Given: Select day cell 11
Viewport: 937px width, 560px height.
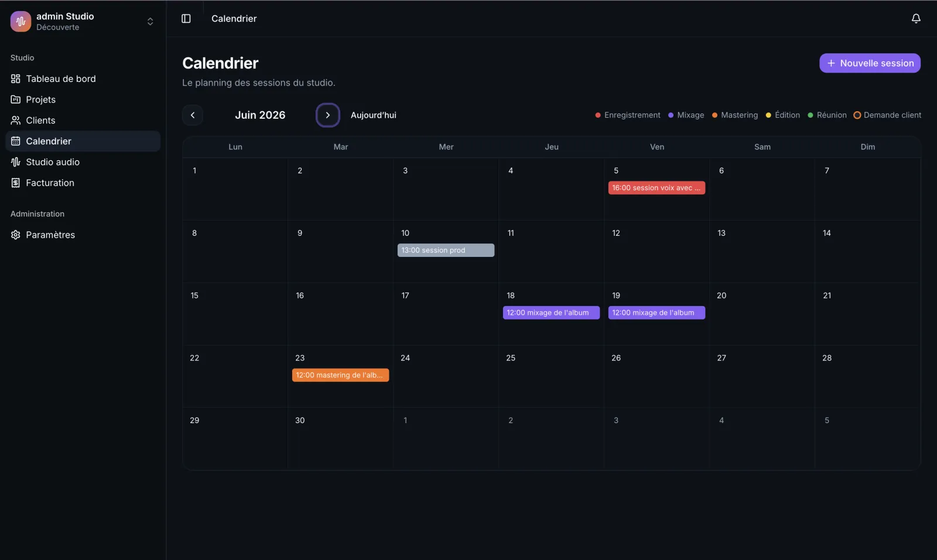Looking at the screenshot, I should 551,252.
